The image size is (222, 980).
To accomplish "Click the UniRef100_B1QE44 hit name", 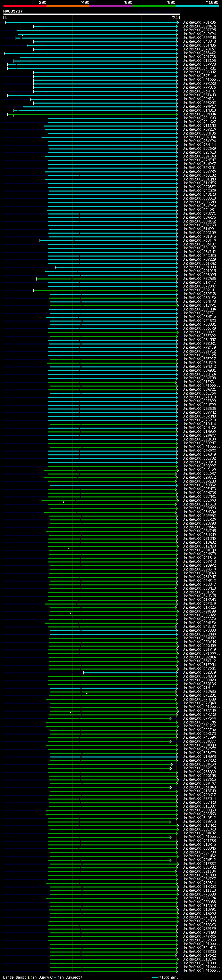I will click(x=199, y=959).
